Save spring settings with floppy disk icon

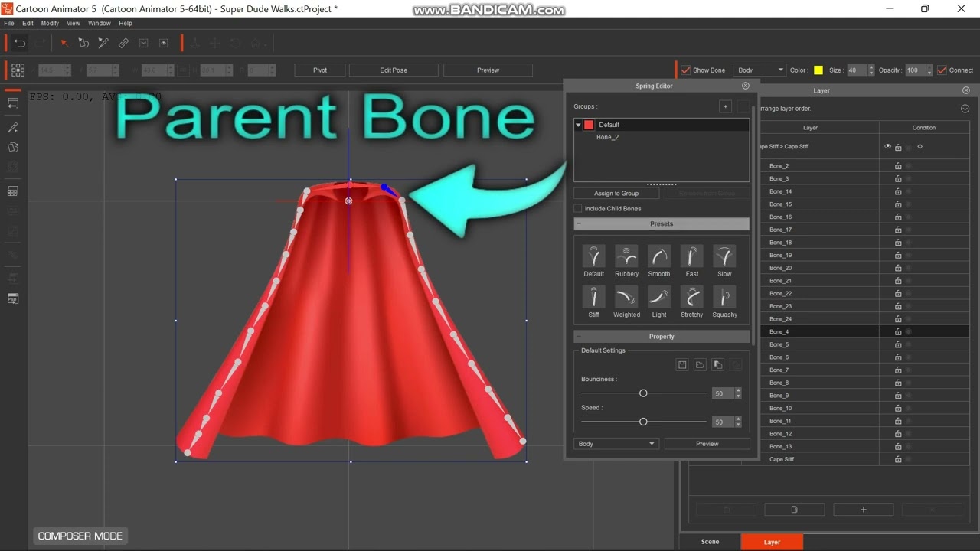pyautogui.click(x=682, y=365)
